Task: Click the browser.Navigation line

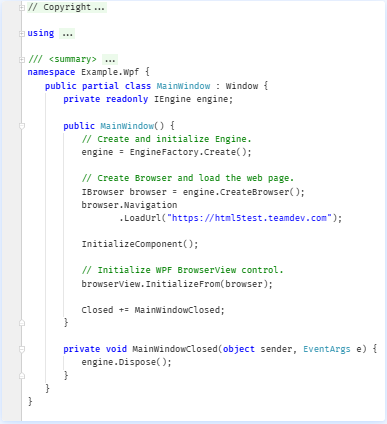Action: 129,205
